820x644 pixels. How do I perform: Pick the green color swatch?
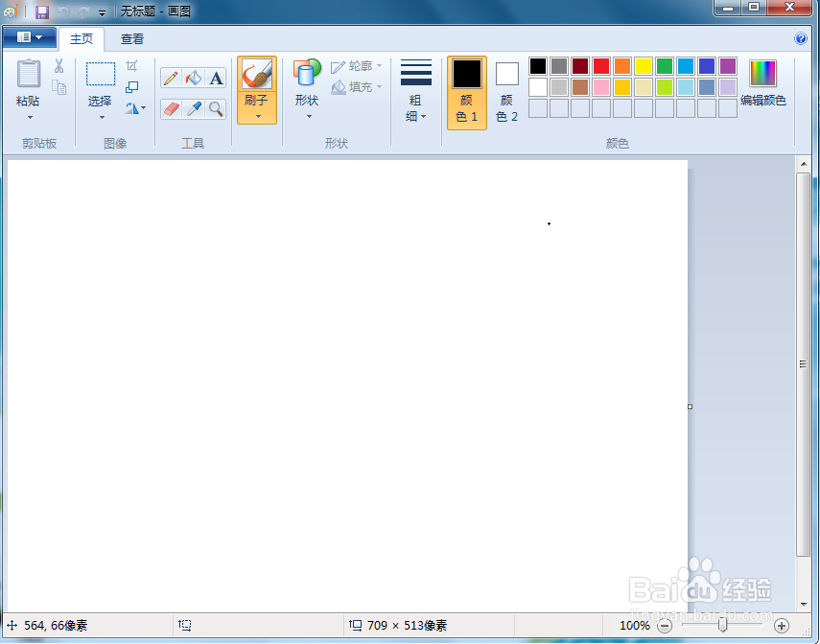coord(665,66)
